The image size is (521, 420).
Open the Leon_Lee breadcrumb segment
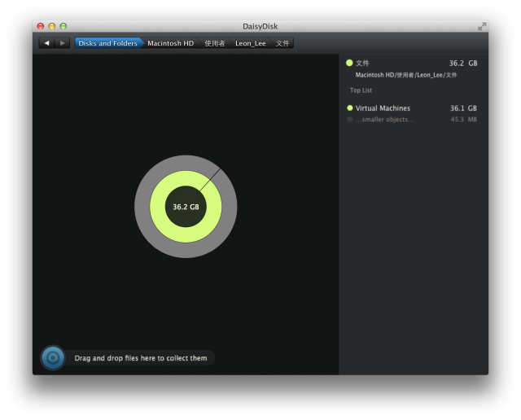click(x=250, y=43)
